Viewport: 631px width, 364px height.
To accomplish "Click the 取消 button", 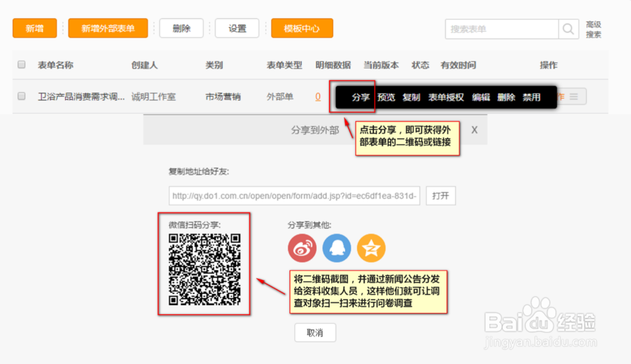I will tap(315, 332).
